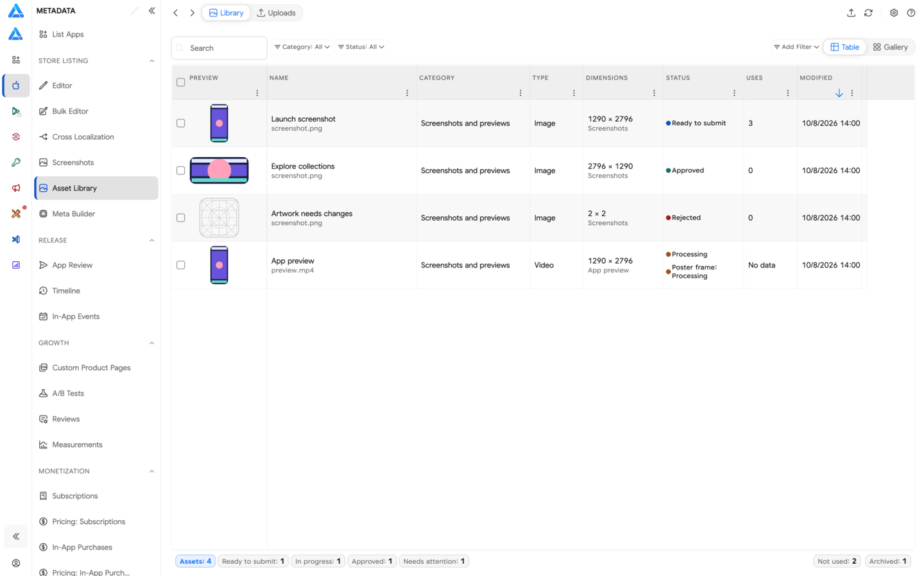Check the Artwork needs changes row checkbox
Image resolution: width=924 pixels, height=576 pixels.
181,218
